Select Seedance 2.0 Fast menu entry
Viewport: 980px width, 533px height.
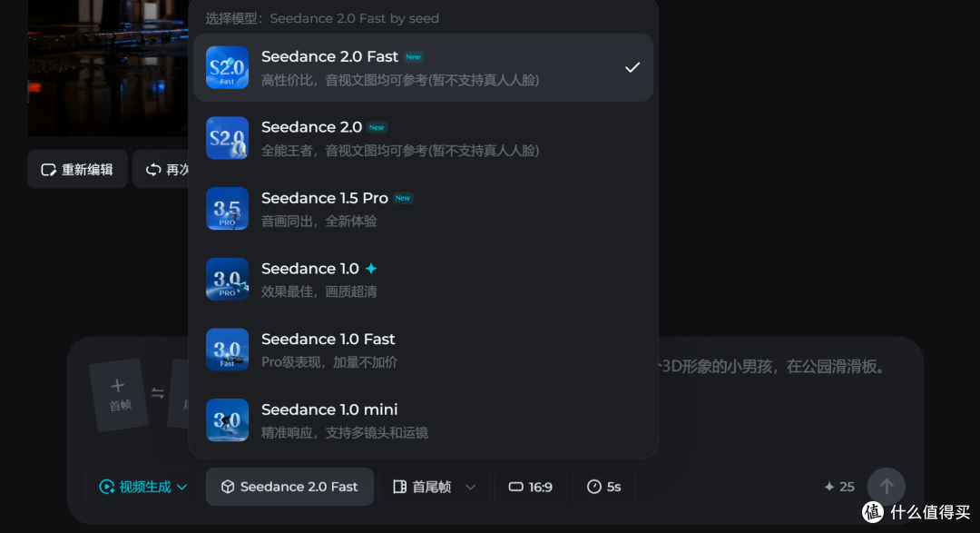pos(423,67)
